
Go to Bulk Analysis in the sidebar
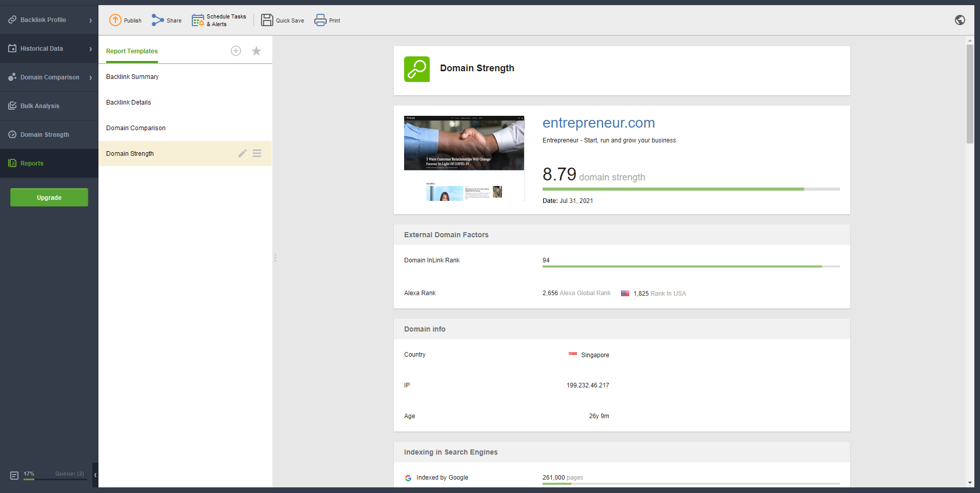[x=49, y=106]
